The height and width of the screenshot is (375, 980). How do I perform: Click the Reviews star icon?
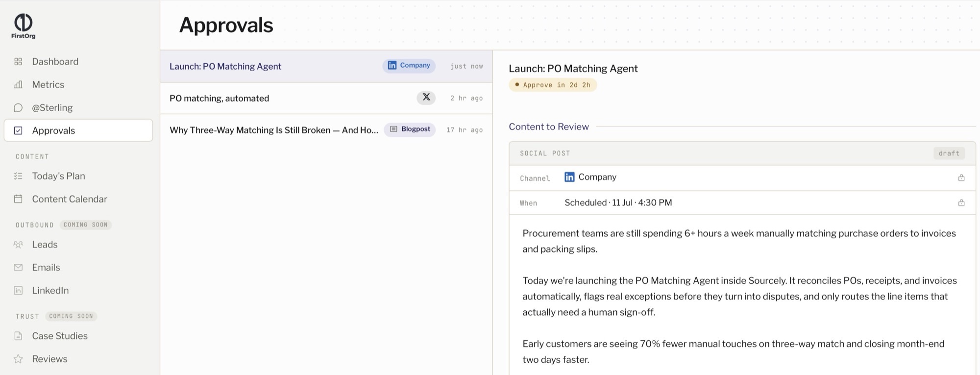coord(18,359)
